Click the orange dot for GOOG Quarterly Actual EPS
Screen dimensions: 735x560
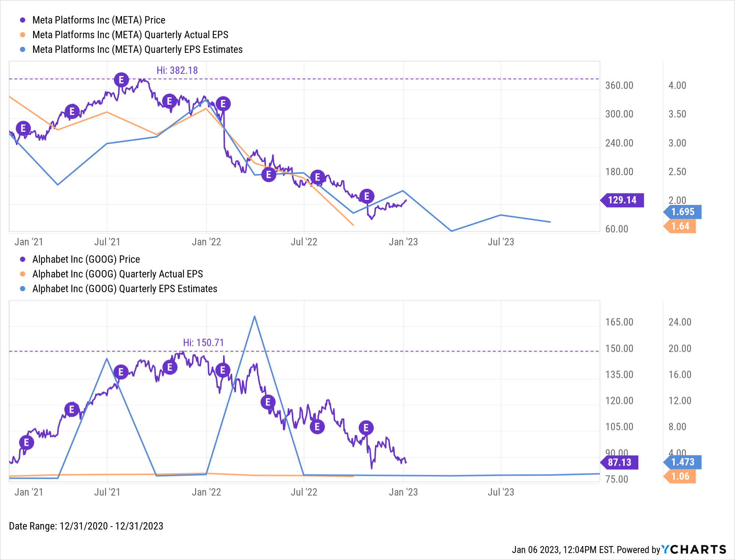(x=23, y=274)
